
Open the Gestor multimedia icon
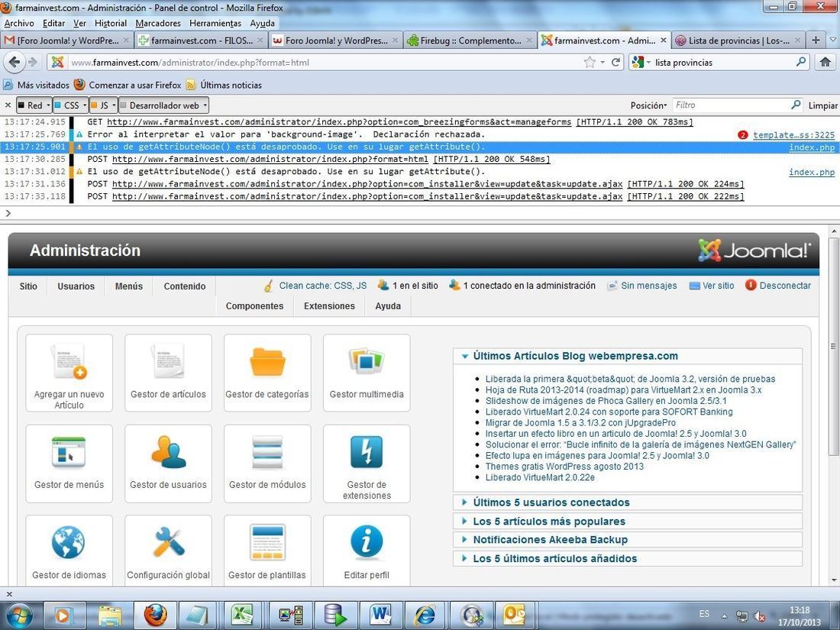point(367,373)
